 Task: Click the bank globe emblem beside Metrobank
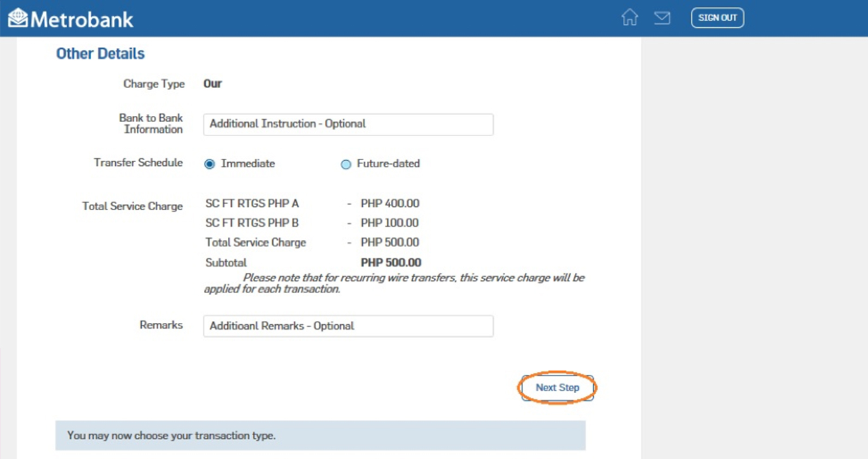click(x=17, y=18)
